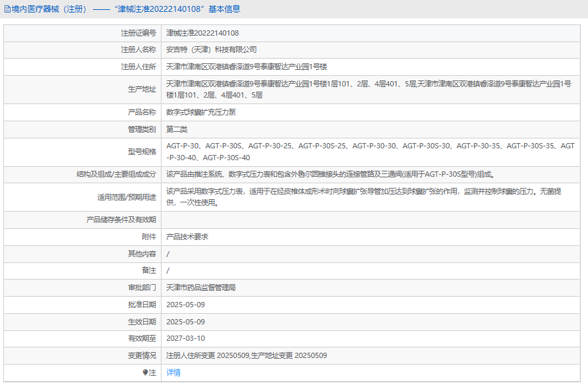The image size is (588, 387).
Task: Click the 型号规格 label
Action: coord(142,152)
